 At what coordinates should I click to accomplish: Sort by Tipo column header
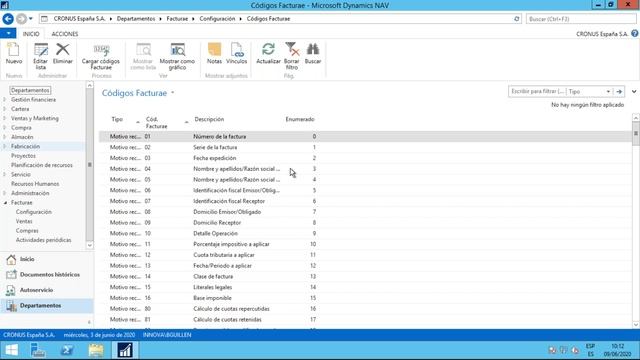pos(117,120)
